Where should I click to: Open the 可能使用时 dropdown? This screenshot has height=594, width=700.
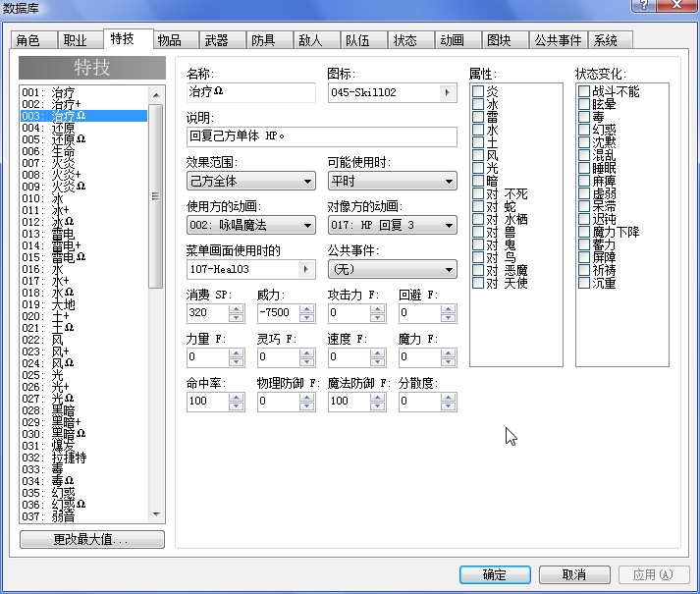(393, 182)
